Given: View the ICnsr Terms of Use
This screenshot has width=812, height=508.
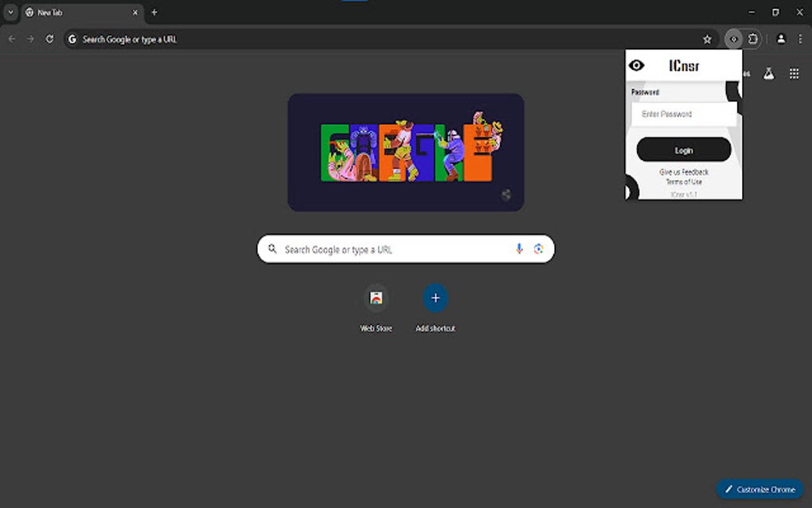Looking at the screenshot, I should coord(683,182).
